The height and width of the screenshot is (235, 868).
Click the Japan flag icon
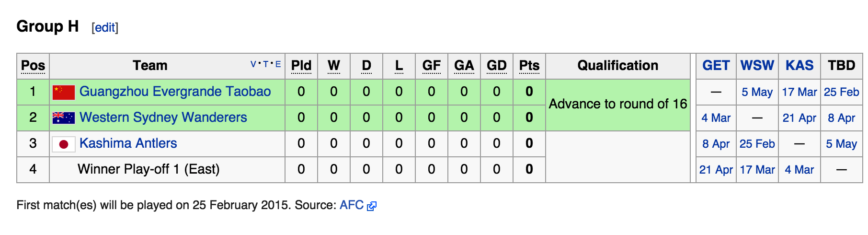pos(63,144)
